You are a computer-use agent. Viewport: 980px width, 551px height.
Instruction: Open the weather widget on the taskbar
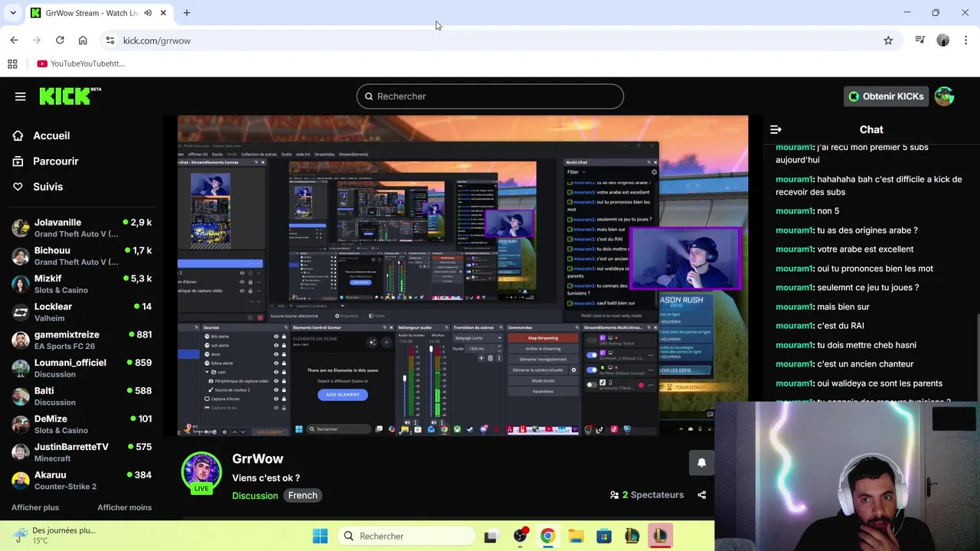click(54, 535)
